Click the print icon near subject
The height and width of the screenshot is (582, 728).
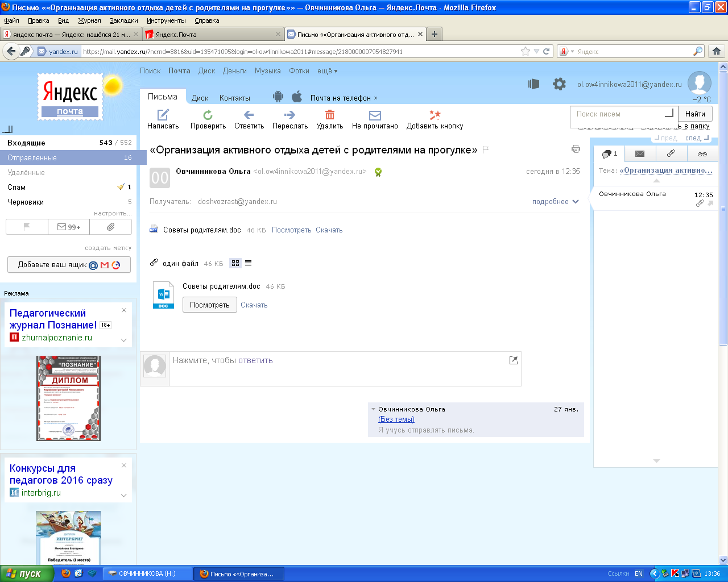(576, 149)
